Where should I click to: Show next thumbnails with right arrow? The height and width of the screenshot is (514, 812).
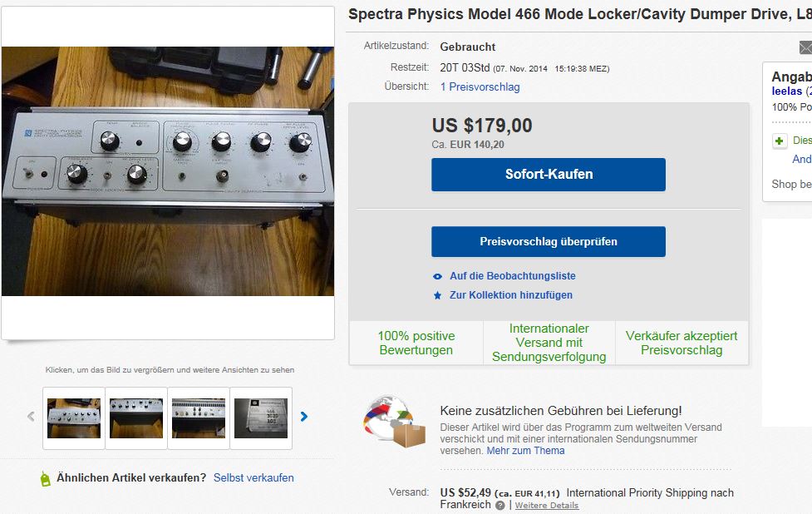(304, 417)
